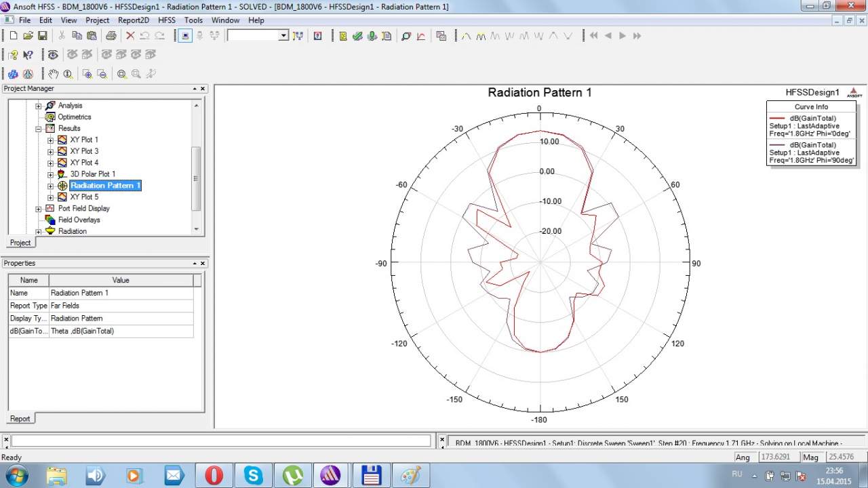Click the context help arrow-question icon

tap(28, 55)
